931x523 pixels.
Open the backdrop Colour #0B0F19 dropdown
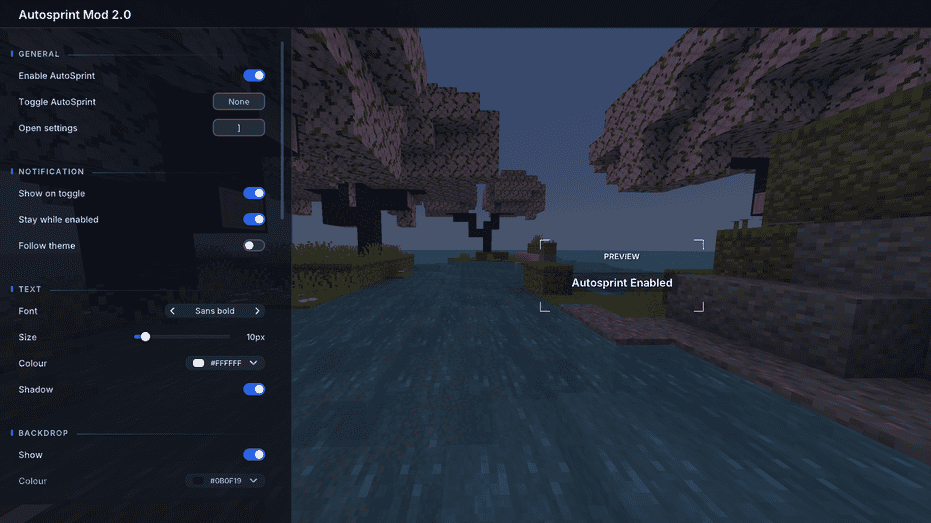pyautogui.click(x=226, y=480)
